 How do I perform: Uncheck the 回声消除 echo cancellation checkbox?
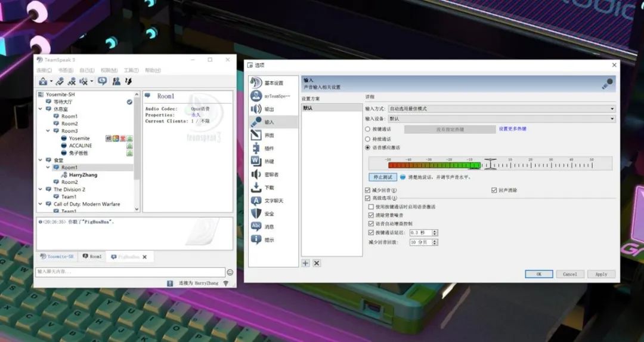[x=494, y=190]
